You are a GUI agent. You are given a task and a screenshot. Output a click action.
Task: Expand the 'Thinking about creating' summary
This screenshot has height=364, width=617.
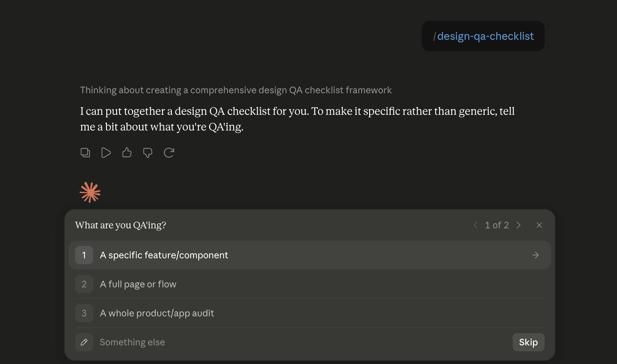(x=236, y=90)
